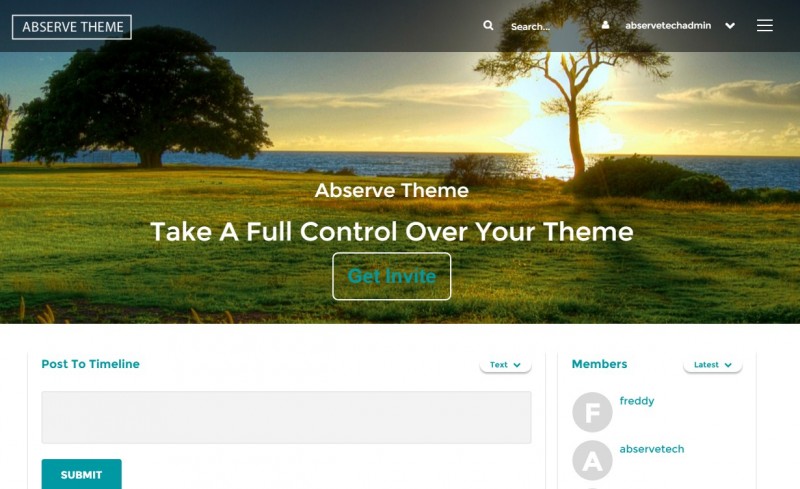800x489 pixels.
Task: Click the SUBMIT button
Action: [82, 474]
